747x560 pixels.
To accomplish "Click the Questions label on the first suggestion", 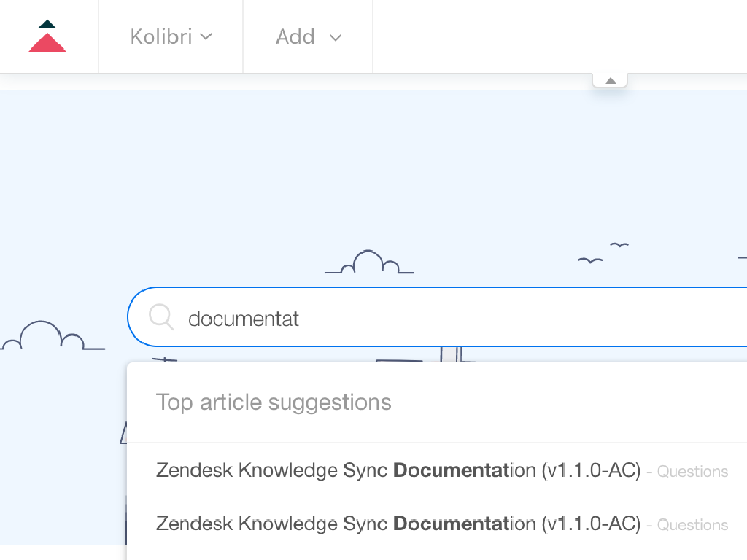I will click(692, 472).
